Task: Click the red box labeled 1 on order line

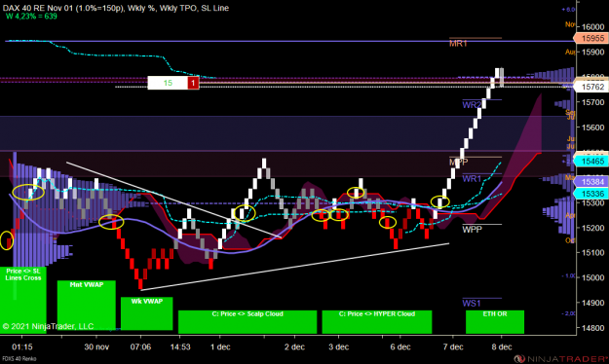Action: [194, 83]
